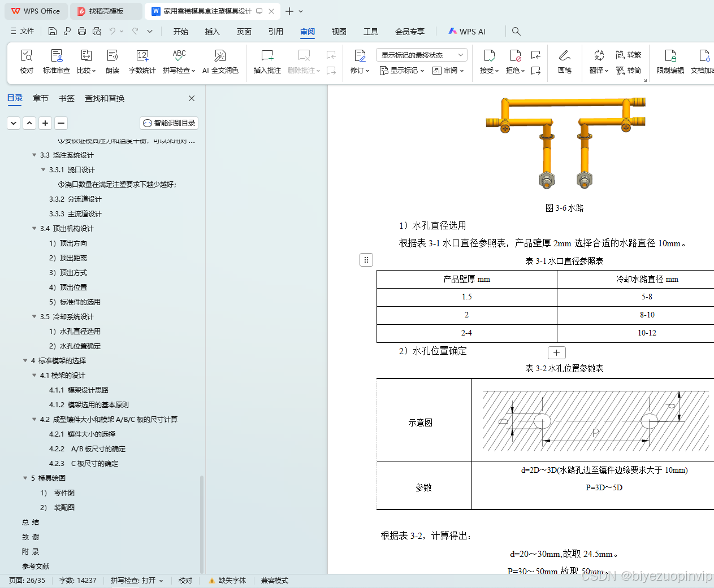
Task: Open 限制编辑 restrict editing
Action: tap(670, 62)
